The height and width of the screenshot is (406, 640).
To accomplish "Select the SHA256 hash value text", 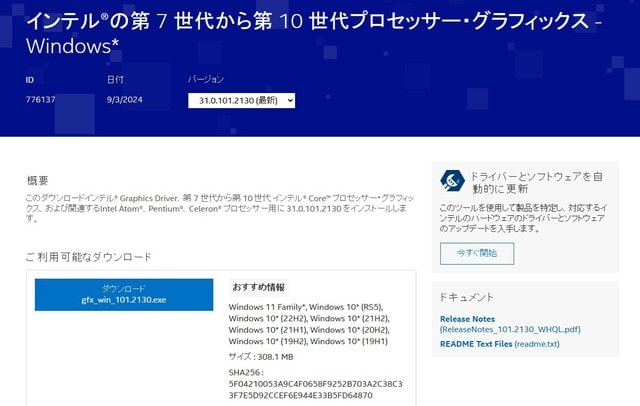I will [315, 390].
